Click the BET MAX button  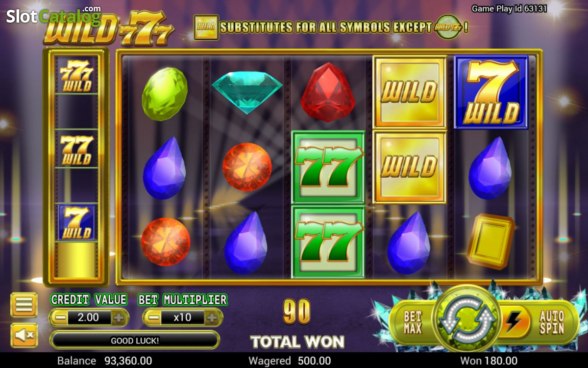coord(413,322)
